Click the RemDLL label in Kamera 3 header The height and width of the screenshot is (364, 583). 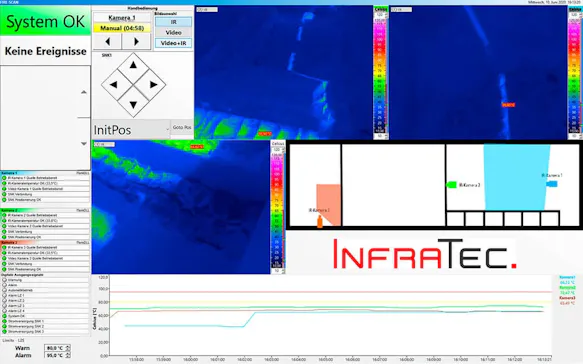(83, 242)
